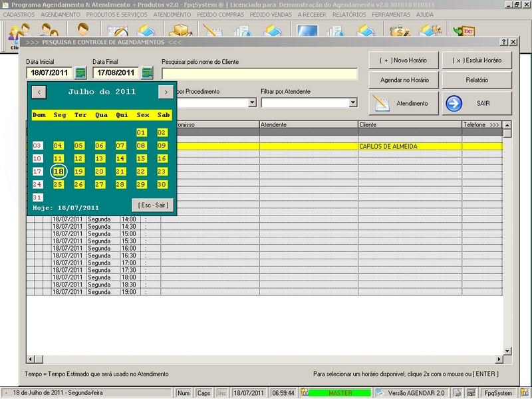This screenshot has width=532, height=399.
Task: Click the green EXIT icon in the toolbar
Action: [463, 32]
